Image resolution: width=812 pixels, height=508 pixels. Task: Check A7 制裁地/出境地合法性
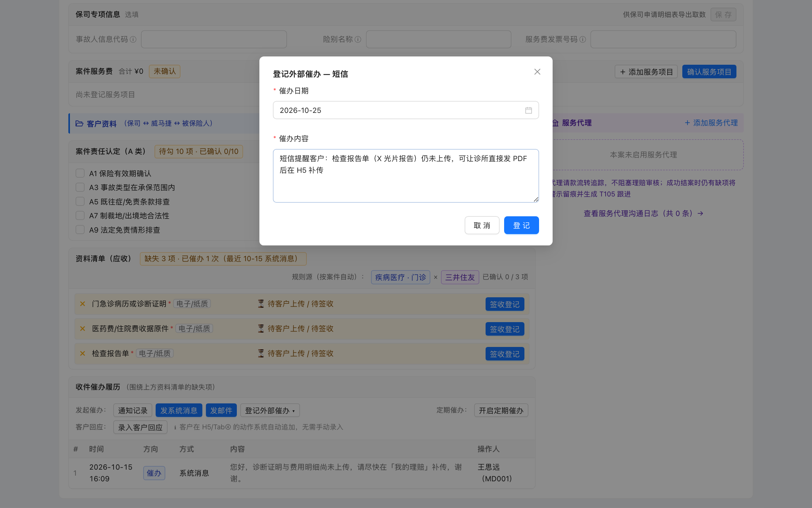click(x=80, y=215)
